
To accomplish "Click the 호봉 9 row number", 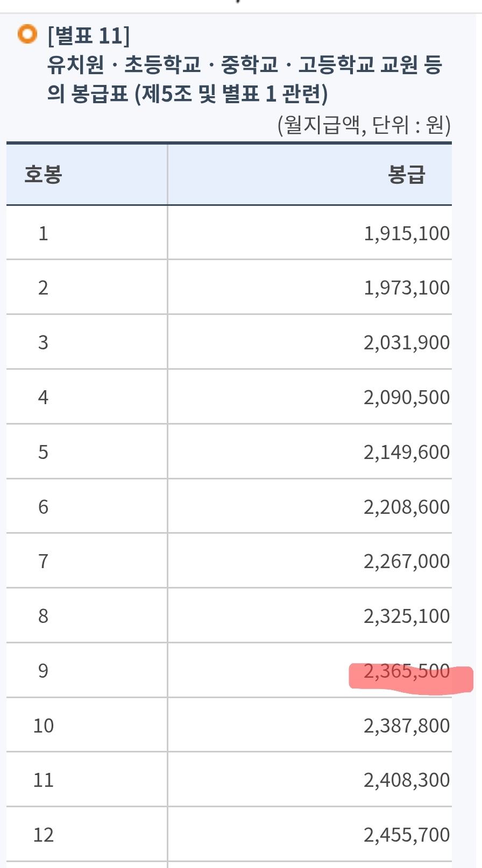I will pyautogui.click(x=43, y=671).
